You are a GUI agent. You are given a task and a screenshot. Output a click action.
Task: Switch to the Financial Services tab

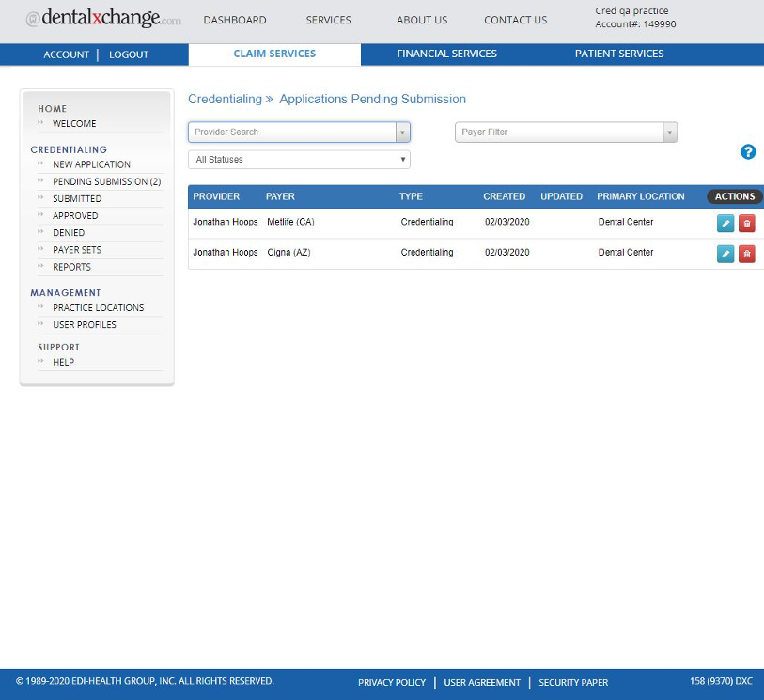[x=446, y=54]
